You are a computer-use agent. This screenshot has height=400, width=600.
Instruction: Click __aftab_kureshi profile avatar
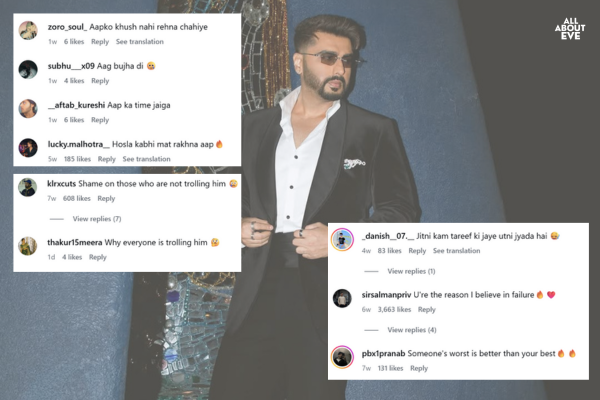pyautogui.click(x=29, y=108)
